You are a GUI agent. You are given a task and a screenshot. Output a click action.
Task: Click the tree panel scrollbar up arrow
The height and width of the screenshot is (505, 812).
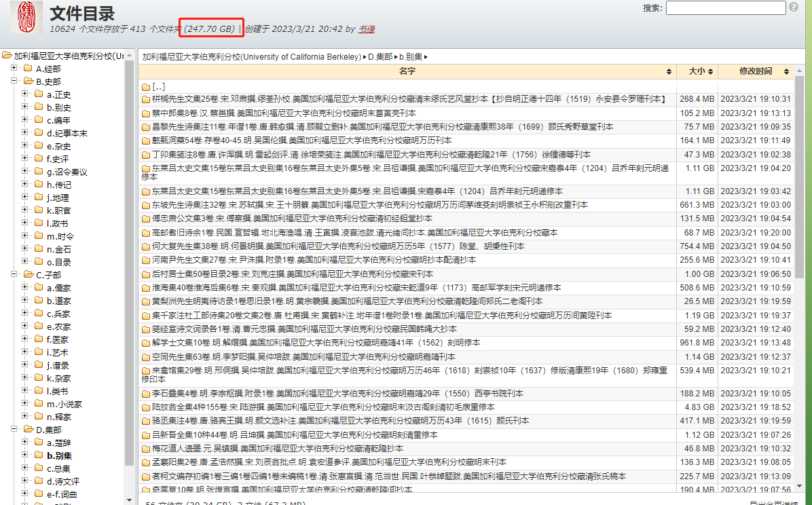click(x=129, y=56)
